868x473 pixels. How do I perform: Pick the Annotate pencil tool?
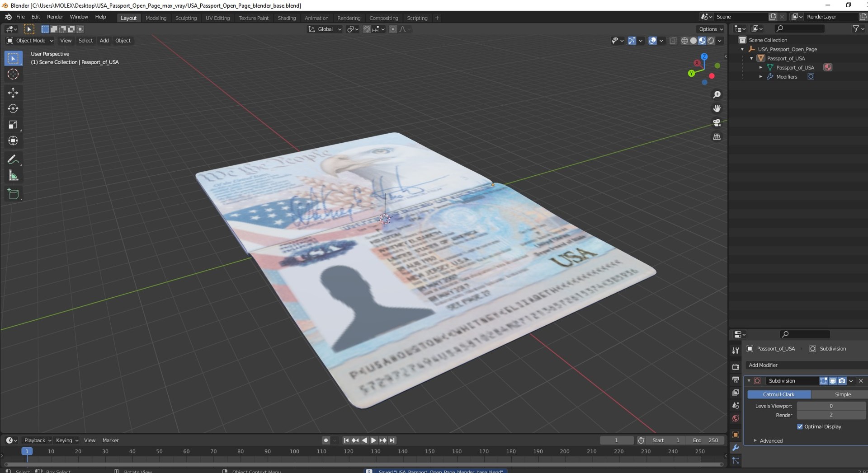(x=13, y=159)
